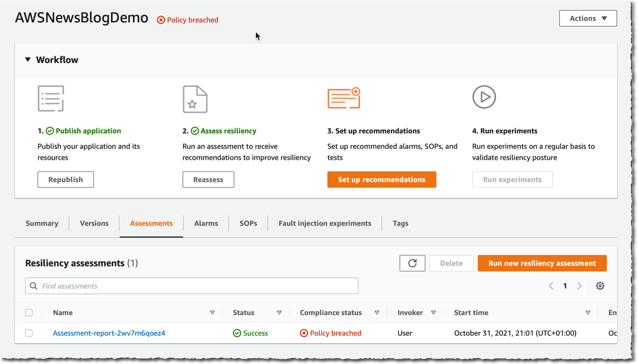
Task: Click the Success checkmark icon in assessment row
Action: pos(237,333)
